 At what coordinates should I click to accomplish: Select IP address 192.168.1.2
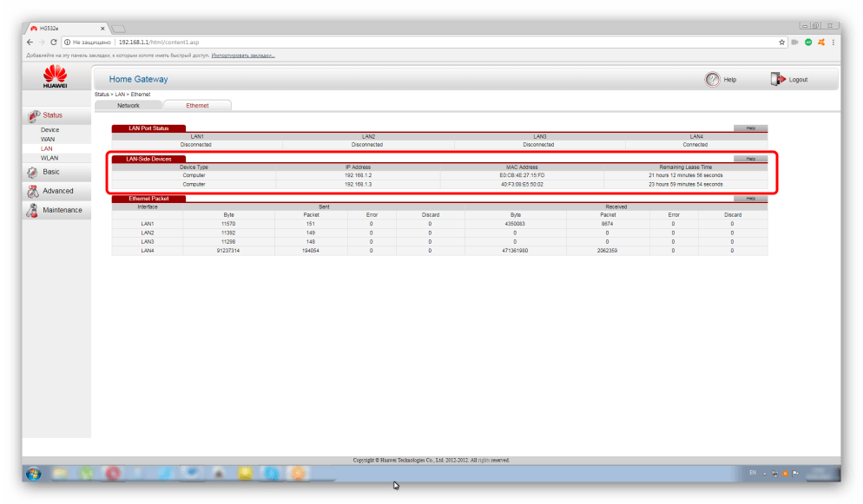358,175
